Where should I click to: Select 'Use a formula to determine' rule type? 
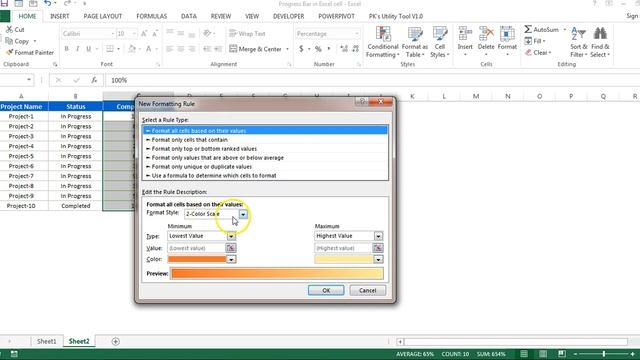pos(265,176)
